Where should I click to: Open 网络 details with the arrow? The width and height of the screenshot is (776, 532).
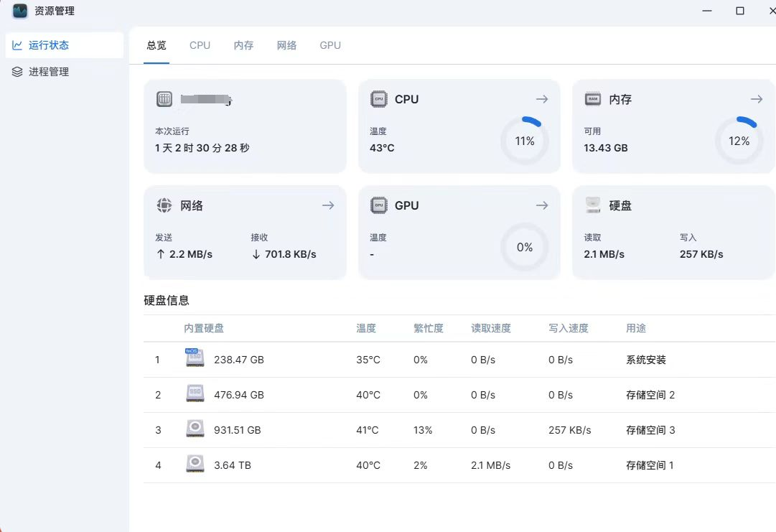click(328, 205)
